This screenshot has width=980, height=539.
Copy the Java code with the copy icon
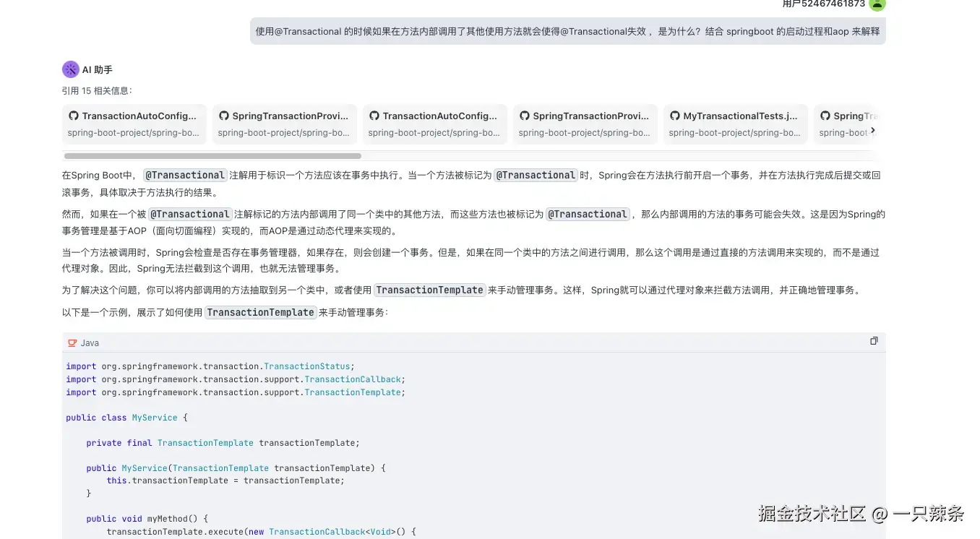tap(874, 340)
